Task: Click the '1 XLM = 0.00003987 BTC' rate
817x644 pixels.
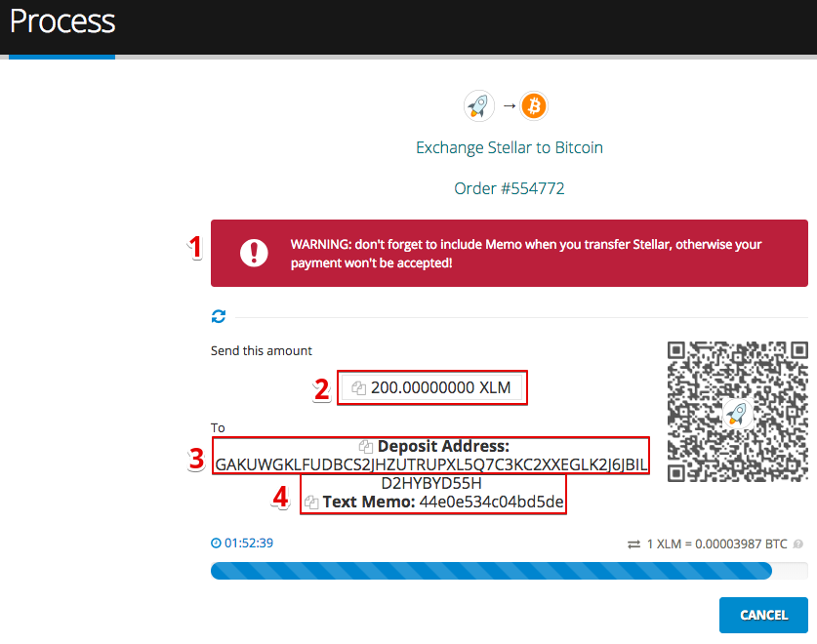Action: [x=717, y=544]
